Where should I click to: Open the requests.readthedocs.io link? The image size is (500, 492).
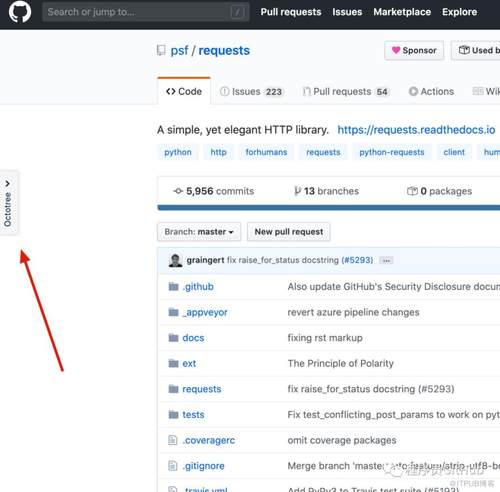416,130
